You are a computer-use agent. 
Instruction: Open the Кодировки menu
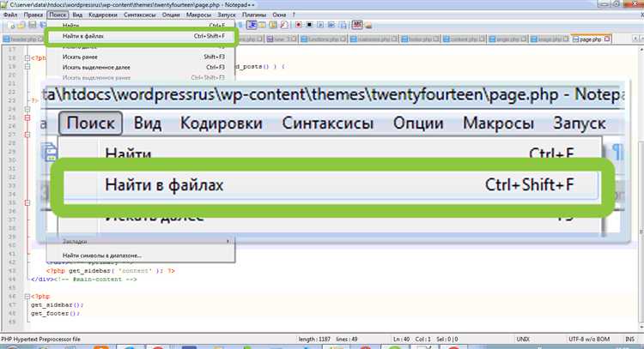click(103, 15)
